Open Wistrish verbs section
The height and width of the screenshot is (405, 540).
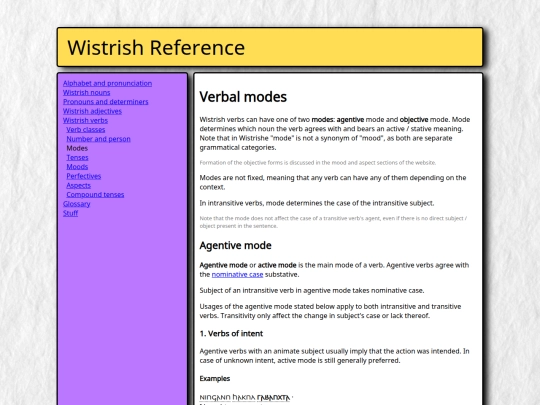tap(85, 121)
